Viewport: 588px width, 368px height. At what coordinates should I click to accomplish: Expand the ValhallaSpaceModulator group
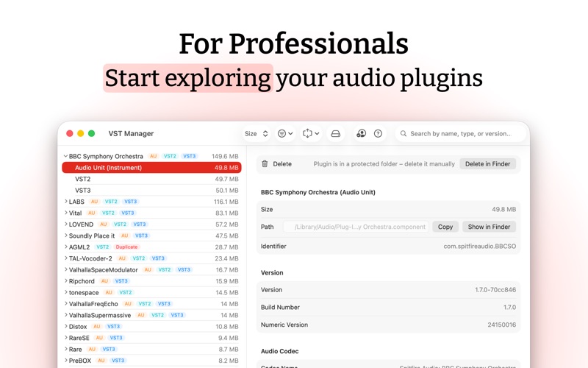(65, 269)
